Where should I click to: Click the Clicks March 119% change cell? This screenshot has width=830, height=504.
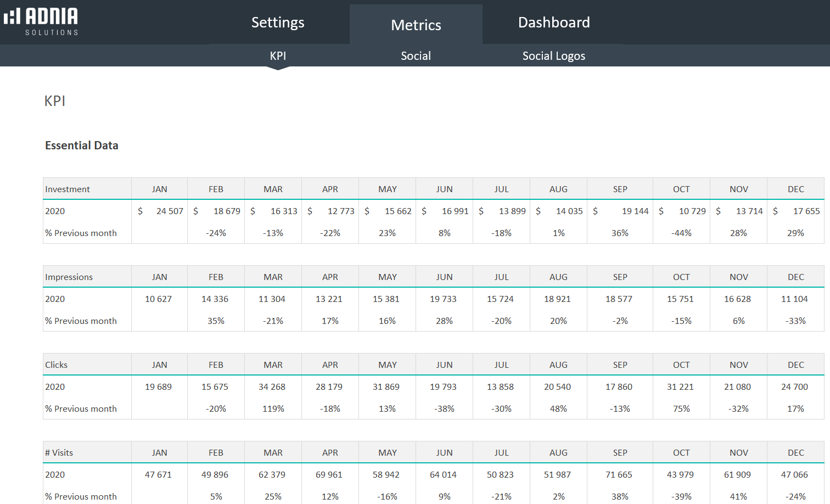273,409
